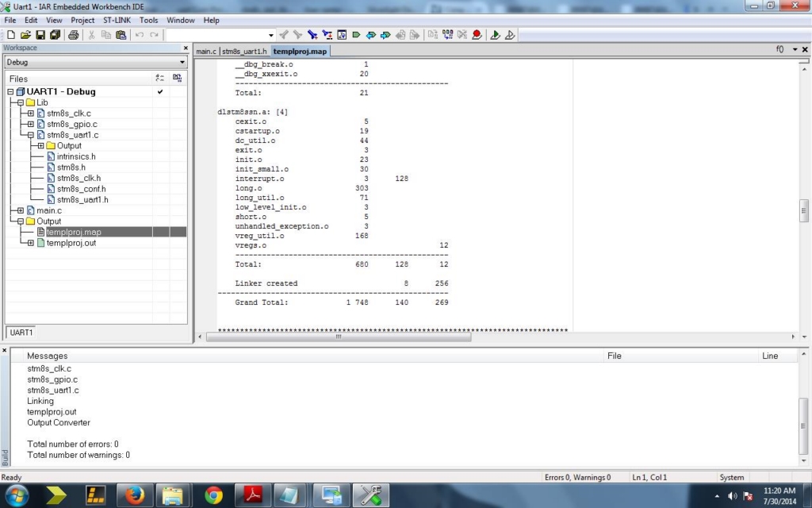Click the quick search input field

click(x=220, y=35)
